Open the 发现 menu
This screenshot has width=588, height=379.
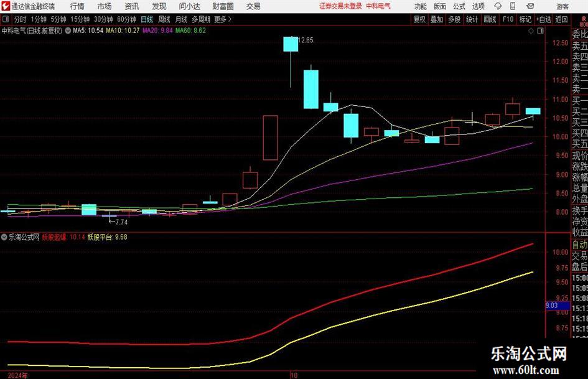click(159, 6)
